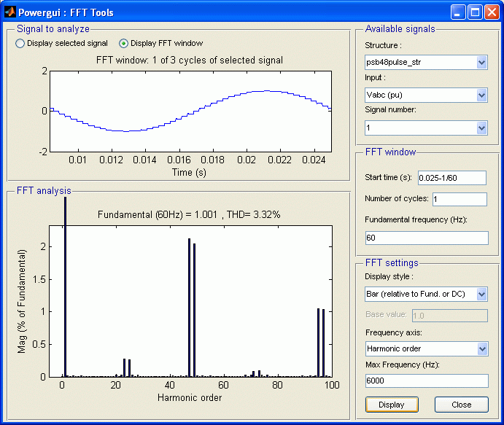
Task: Click the MATLAB icon in the title bar
Action: pos(9,12)
